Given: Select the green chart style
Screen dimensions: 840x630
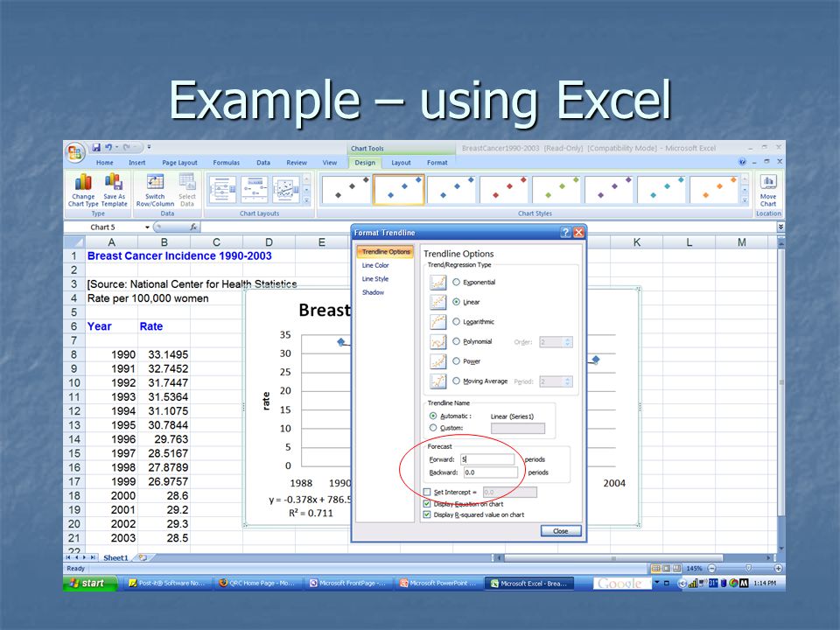Looking at the screenshot, I should 556,190.
